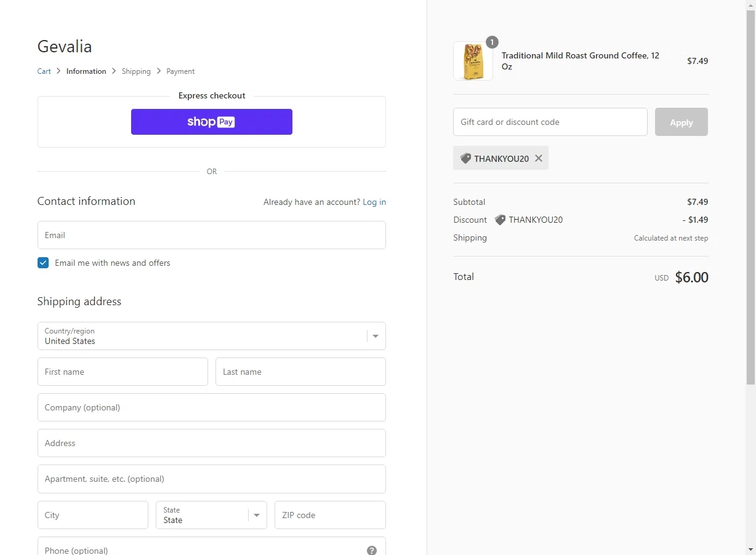
Task: Click the Contact information heading
Action: [86, 201]
